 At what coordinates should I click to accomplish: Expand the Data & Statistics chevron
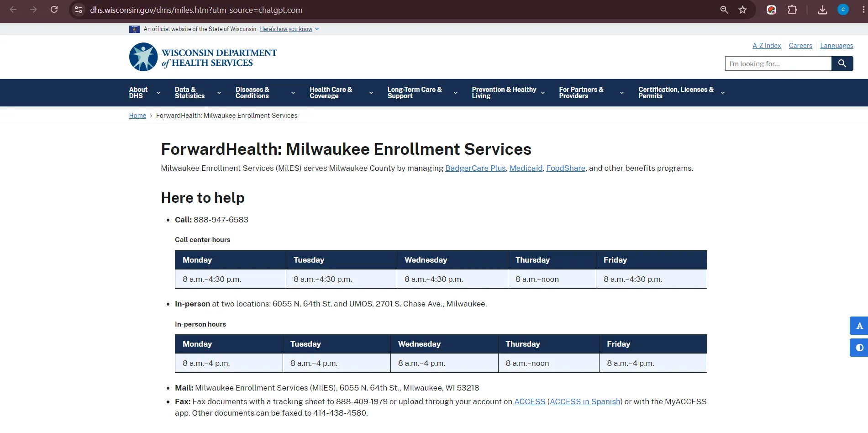click(219, 93)
